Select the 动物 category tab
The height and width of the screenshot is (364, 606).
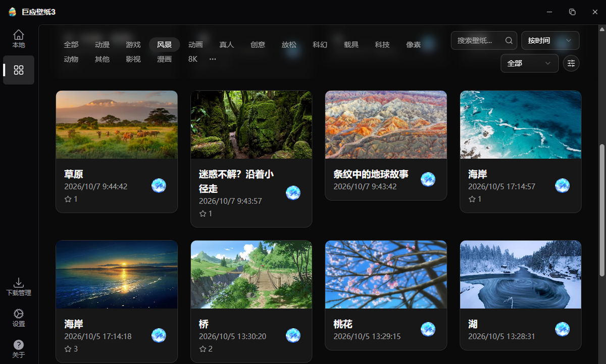[71, 59]
